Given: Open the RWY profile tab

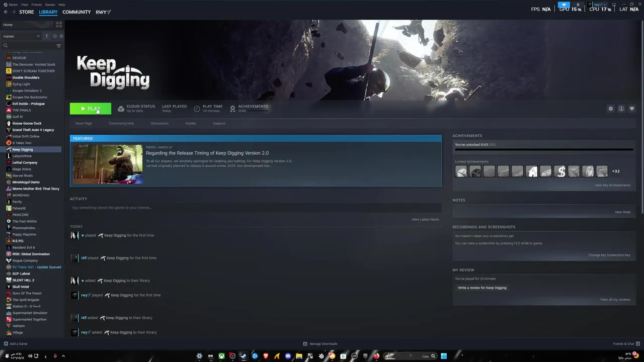Looking at the screenshot, I should [103, 12].
